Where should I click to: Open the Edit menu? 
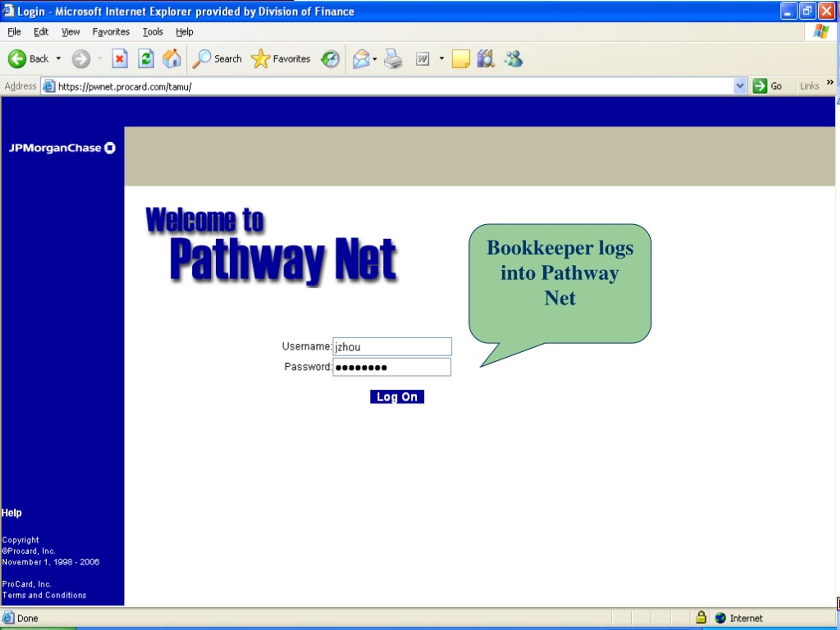click(x=41, y=32)
